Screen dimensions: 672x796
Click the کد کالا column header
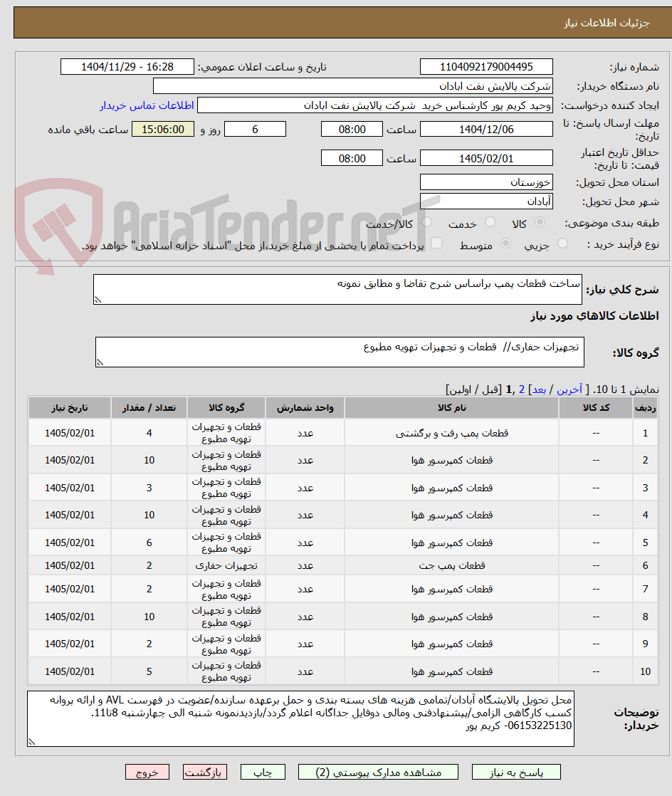[596, 408]
